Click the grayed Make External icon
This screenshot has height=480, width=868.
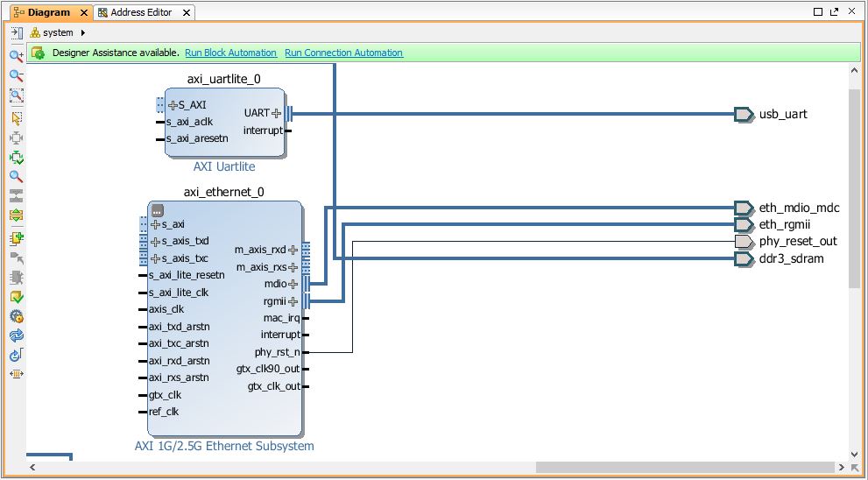[17, 258]
